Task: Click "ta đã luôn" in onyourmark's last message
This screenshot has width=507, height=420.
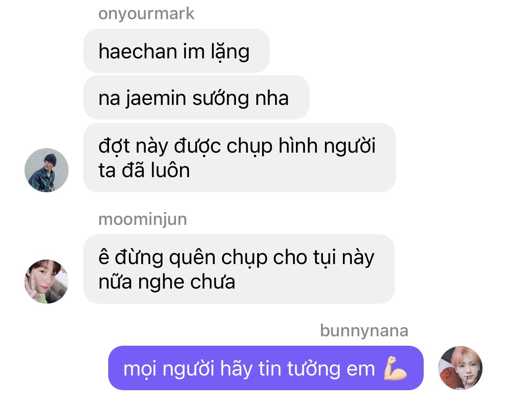Action: coord(144,170)
